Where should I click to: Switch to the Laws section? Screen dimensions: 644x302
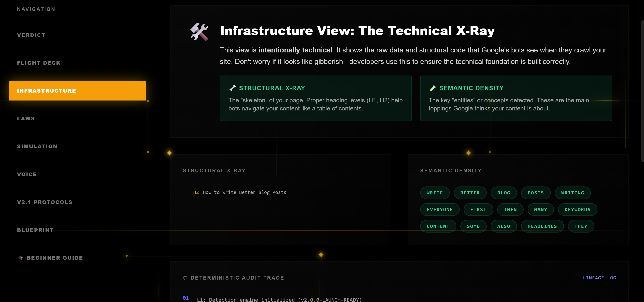point(26,119)
